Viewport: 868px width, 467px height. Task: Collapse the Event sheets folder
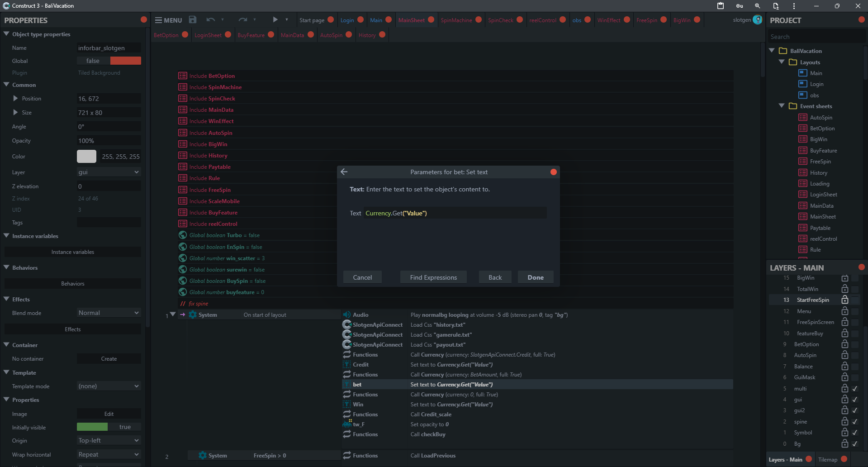[x=782, y=105]
